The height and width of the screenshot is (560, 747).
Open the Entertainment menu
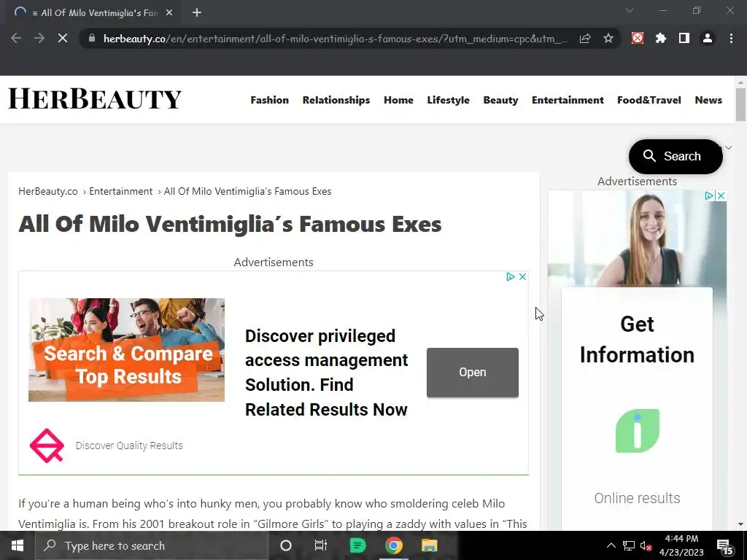[x=568, y=100]
